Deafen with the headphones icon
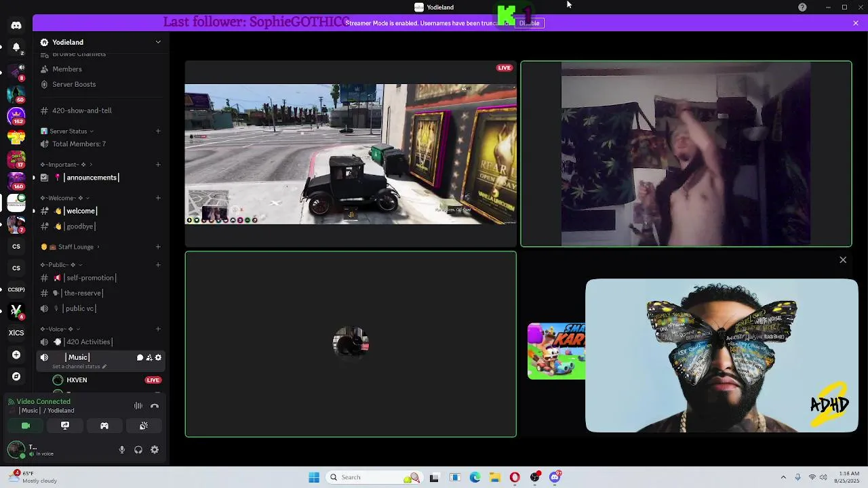The height and width of the screenshot is (488, 868). click(x=138, y=449)
